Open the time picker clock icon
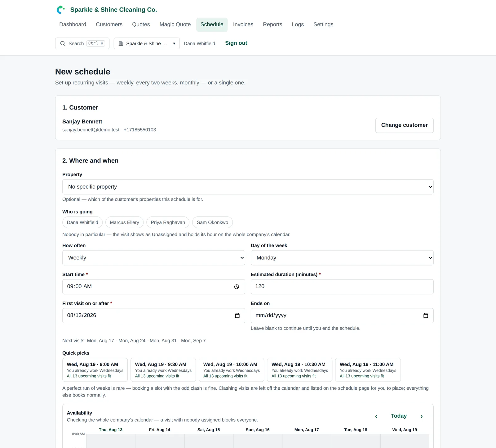The height and width of the screenshot is (448, 496). [237, 287]
